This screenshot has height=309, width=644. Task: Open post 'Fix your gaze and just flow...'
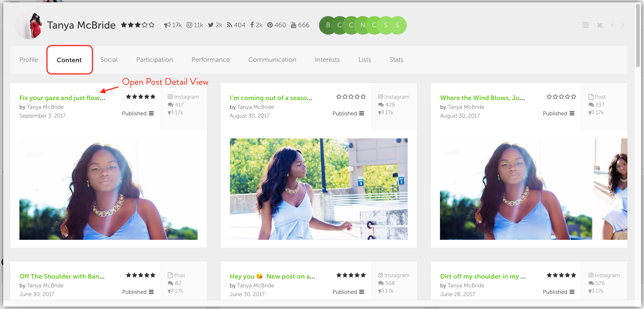click(62, 98)
